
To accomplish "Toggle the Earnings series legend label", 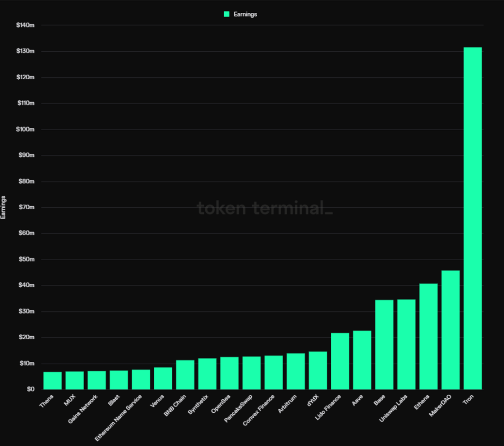I will (x=245, y=15).
